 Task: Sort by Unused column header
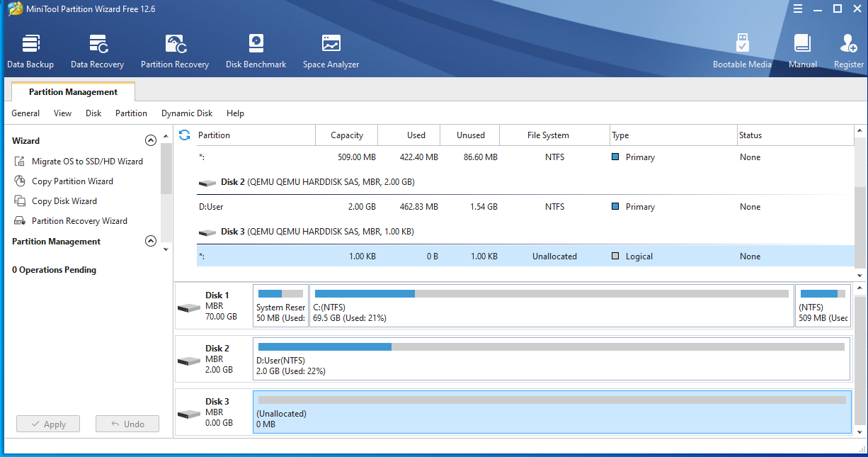coord(470,135)
